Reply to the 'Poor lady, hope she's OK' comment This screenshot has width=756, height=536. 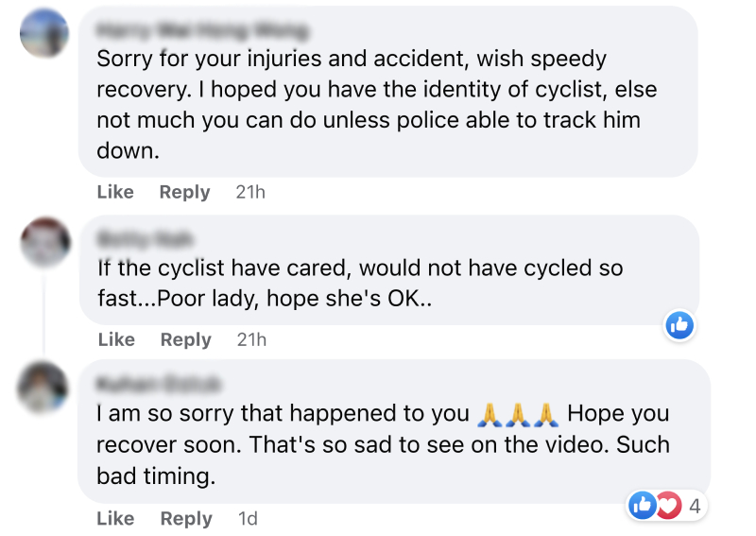[x=184, y=339]
